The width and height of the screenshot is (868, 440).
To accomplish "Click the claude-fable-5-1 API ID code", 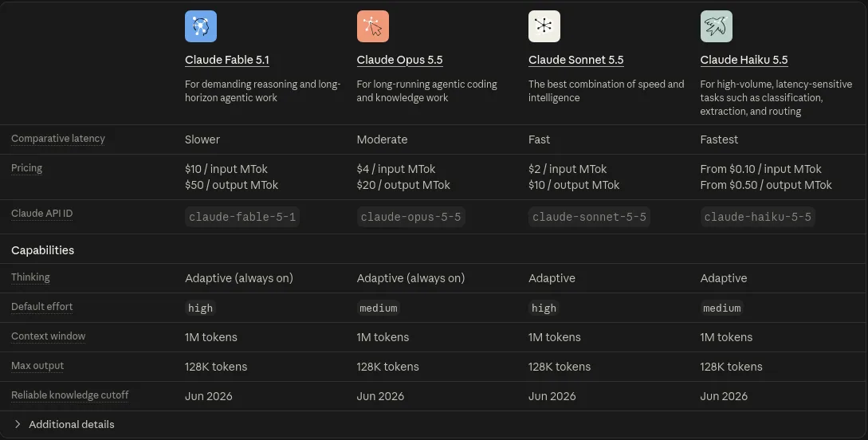I will (242, 217).
